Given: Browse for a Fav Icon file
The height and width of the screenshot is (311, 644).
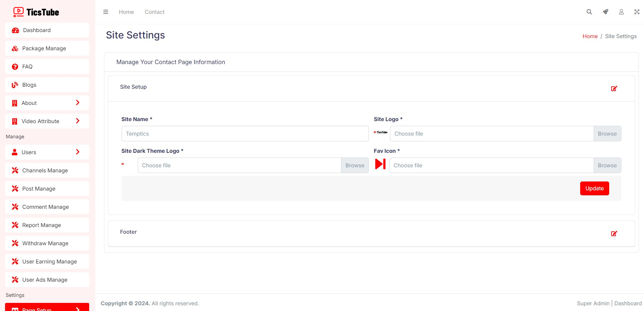Looking at the screenshot, I should point(607,165).
